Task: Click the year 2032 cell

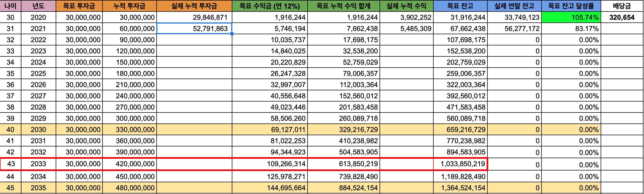Action: pyautogui.click(x=39, y=152)
